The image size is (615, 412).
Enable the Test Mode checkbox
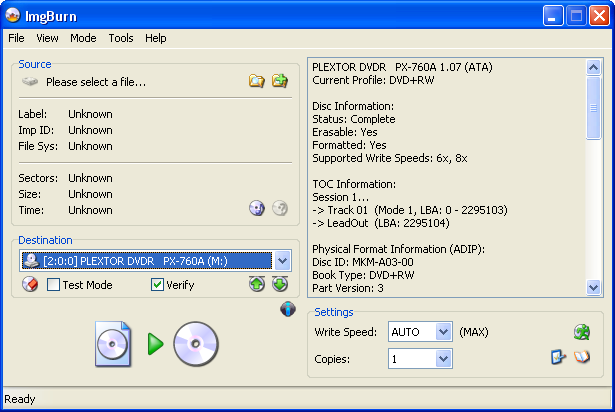pyautogui.click(x=53, y=284)
